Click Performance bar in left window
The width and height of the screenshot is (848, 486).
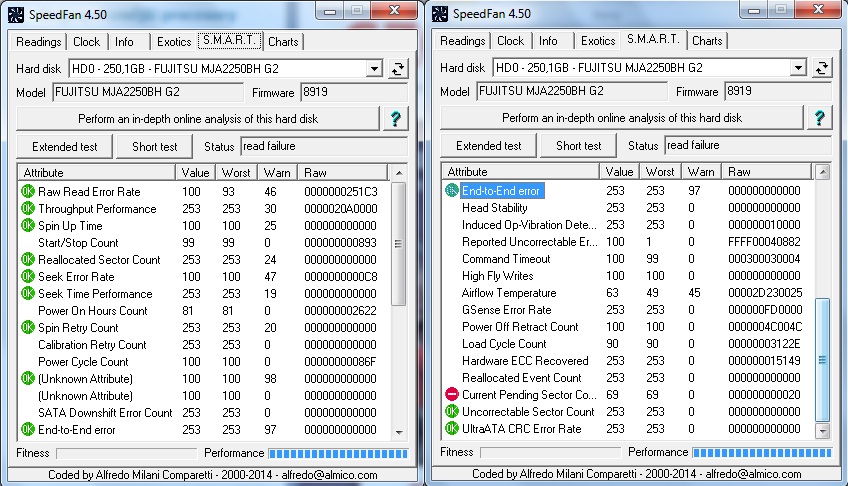338,454
